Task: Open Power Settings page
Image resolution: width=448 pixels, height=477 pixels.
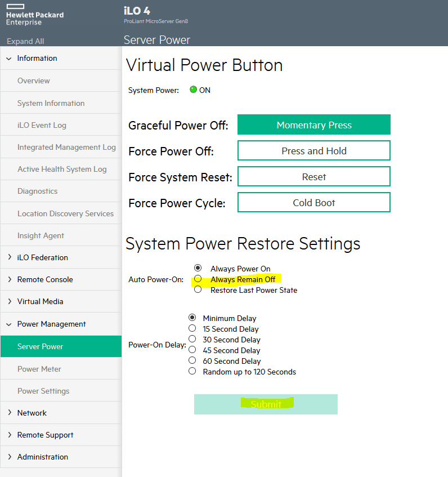Action: point(61,391)
